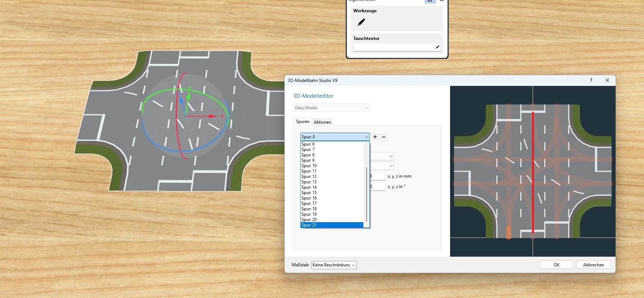Cancel the dialog with Abbrechen
Viewport: 644px width, 298px height.
click(x=594, y=265)
